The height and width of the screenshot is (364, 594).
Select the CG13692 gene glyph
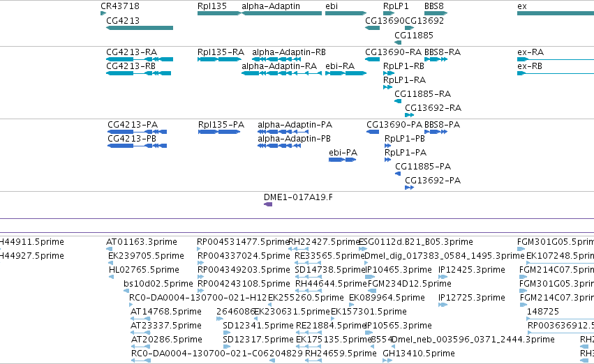tap(410, 28)
